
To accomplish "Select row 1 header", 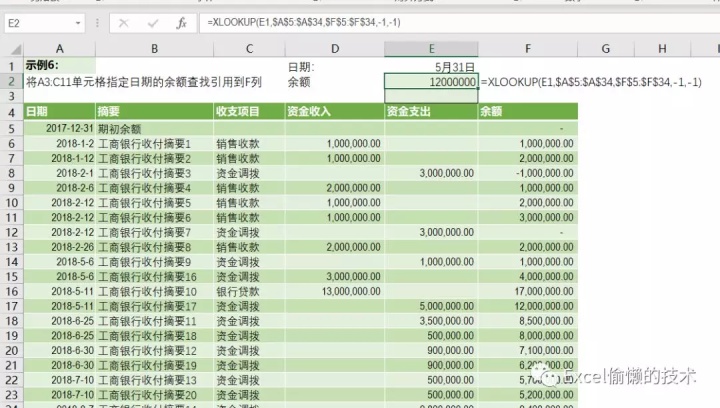I will [x=11, y=67].
